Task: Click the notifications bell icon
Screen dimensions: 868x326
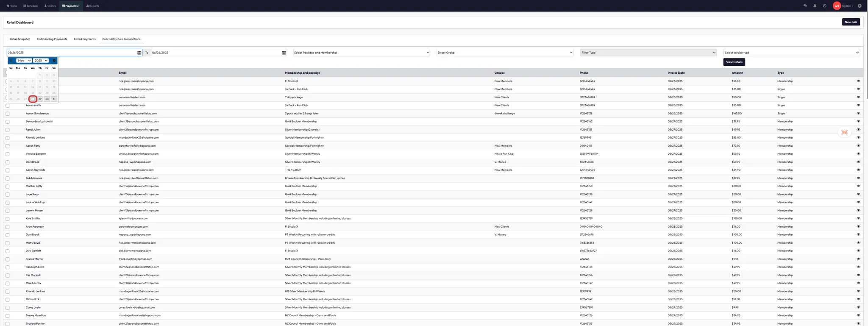Action: [x=815, y=6]
